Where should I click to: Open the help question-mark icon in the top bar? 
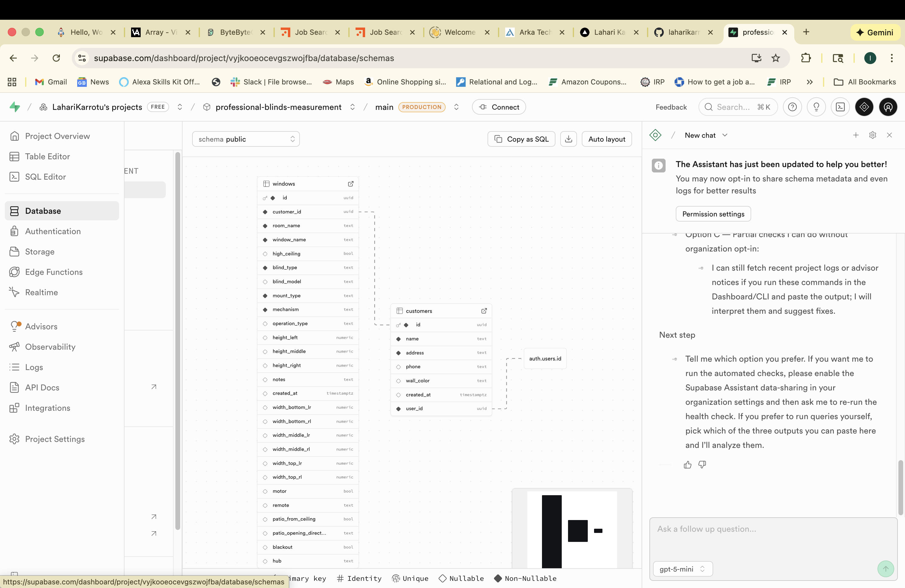[793, 107]
